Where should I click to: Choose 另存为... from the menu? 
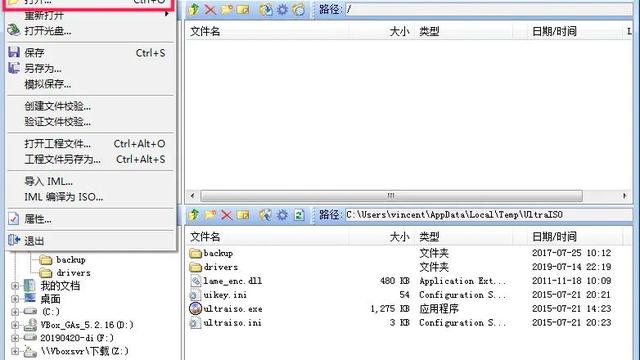click(91, 68)
